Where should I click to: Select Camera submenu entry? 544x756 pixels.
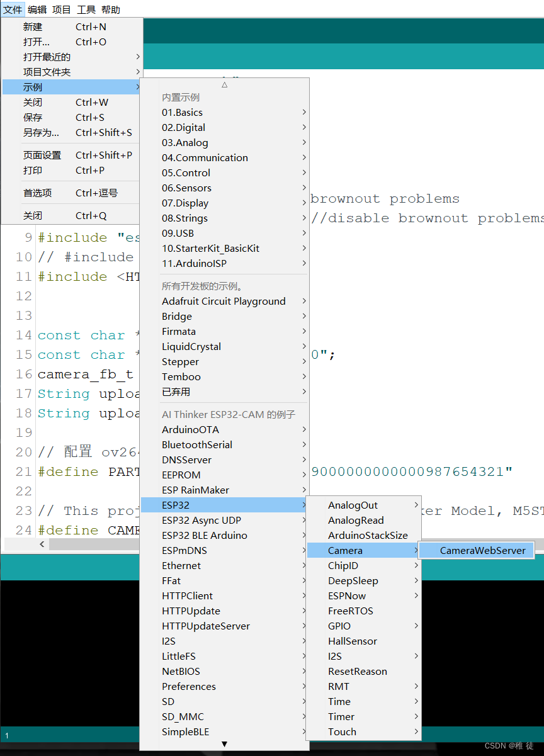click(363, 551)
